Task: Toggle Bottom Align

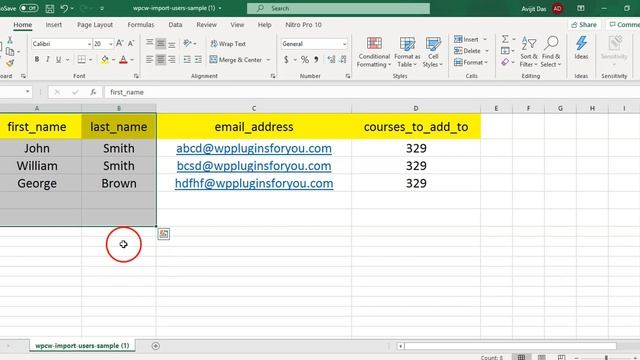Action: tap(172, 43)
